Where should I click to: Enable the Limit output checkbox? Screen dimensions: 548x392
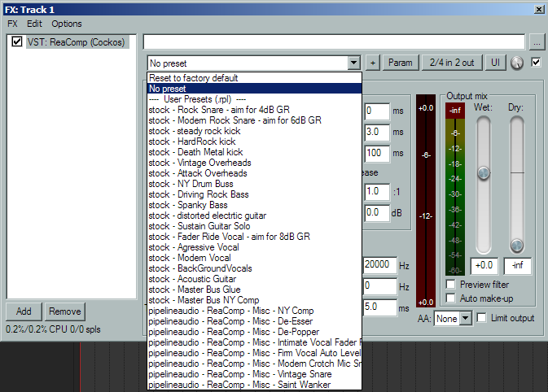(481, 318)
